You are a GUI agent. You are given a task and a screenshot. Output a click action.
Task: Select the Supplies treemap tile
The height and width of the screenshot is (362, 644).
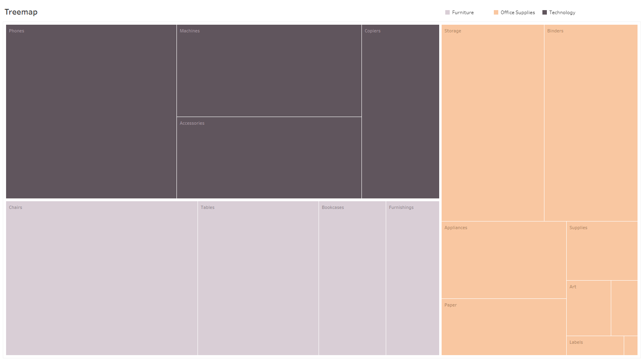click(602, 251)
